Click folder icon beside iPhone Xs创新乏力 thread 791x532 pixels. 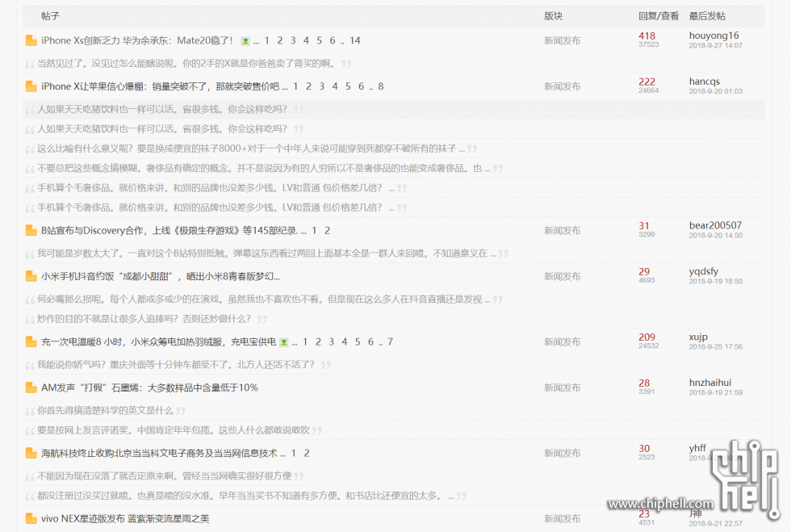coord(31,40)
